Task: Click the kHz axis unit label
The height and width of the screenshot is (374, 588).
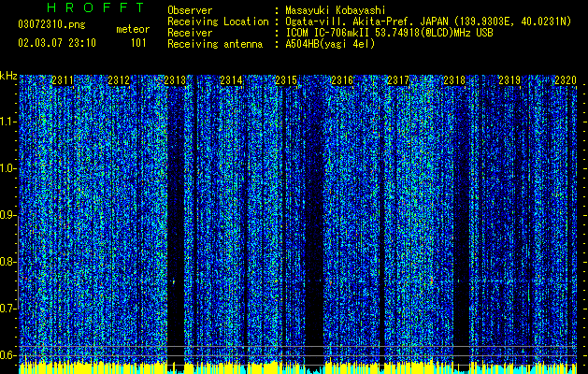Action: coord(8,76)
